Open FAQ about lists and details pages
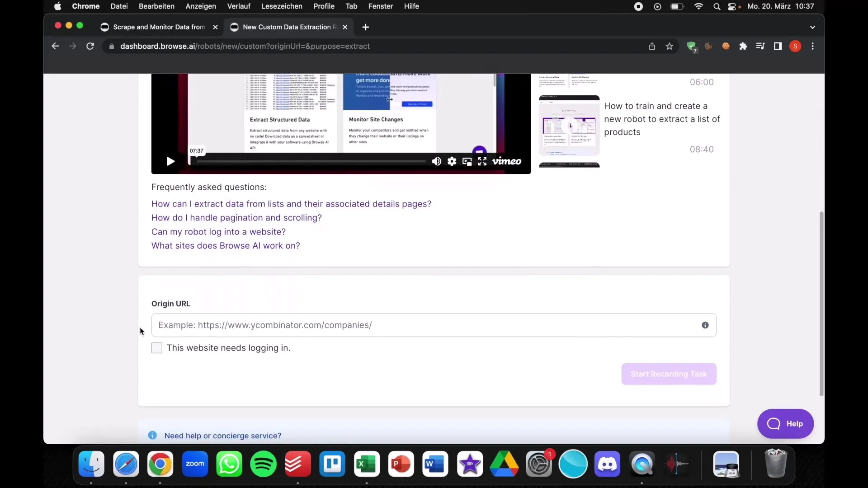The width and height of the screenshot is (868, 488). (291, 204)
